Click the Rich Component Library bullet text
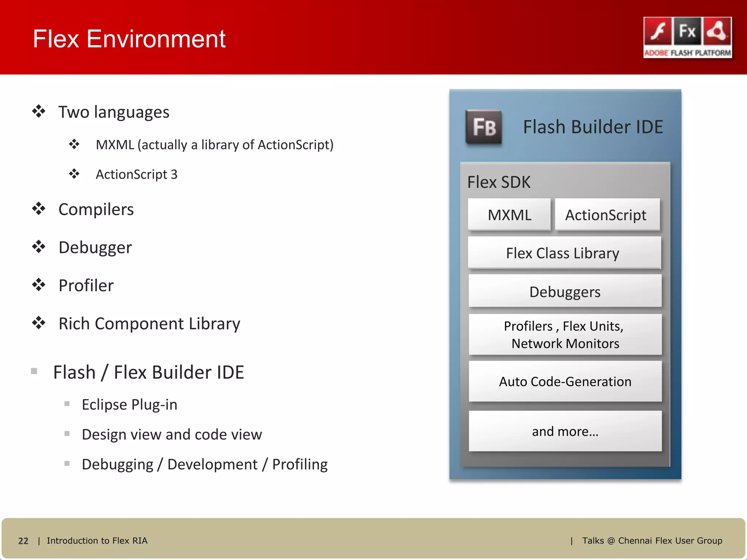Screen dimensions: 747x560 (x=149, y=323)
